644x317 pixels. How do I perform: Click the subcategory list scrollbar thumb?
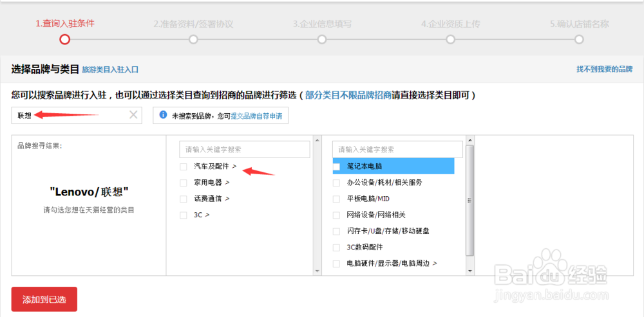tap(470, 200)
